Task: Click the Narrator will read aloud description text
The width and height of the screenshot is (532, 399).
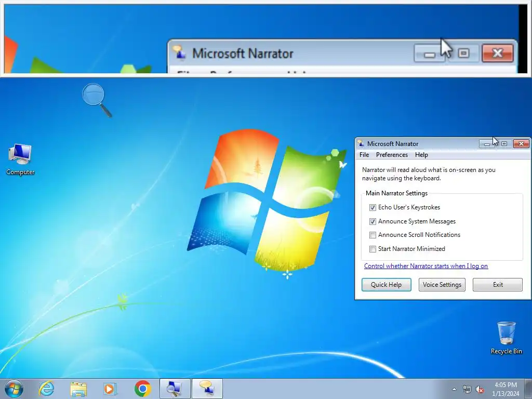Action: point(429,174)
